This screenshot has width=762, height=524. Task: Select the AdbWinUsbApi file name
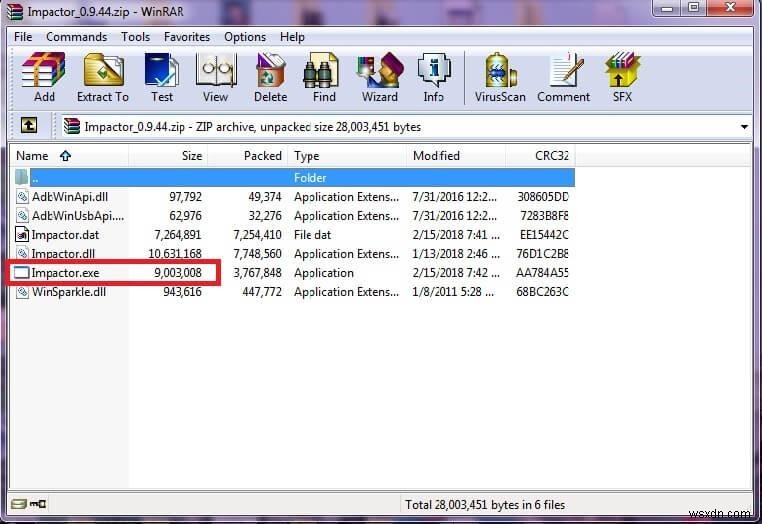pyautogui.click(x=78, y=216)
